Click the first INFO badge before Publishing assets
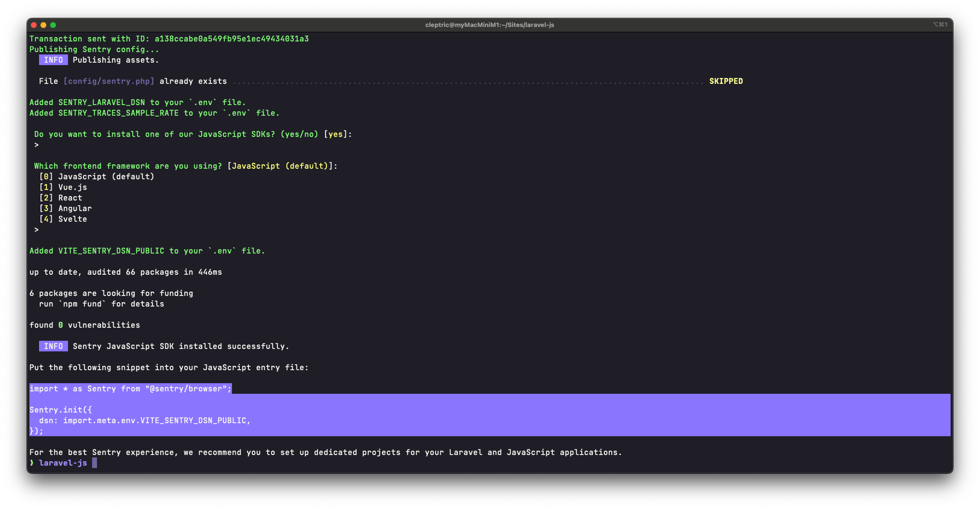 54,60
